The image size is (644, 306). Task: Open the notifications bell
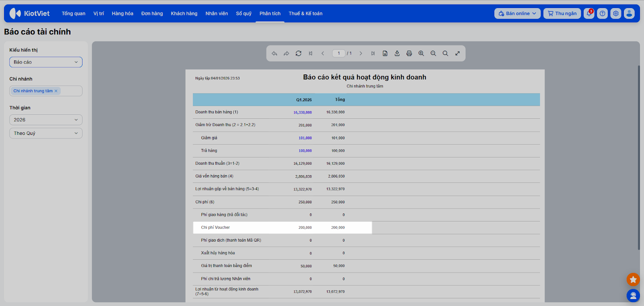(589, 14)
